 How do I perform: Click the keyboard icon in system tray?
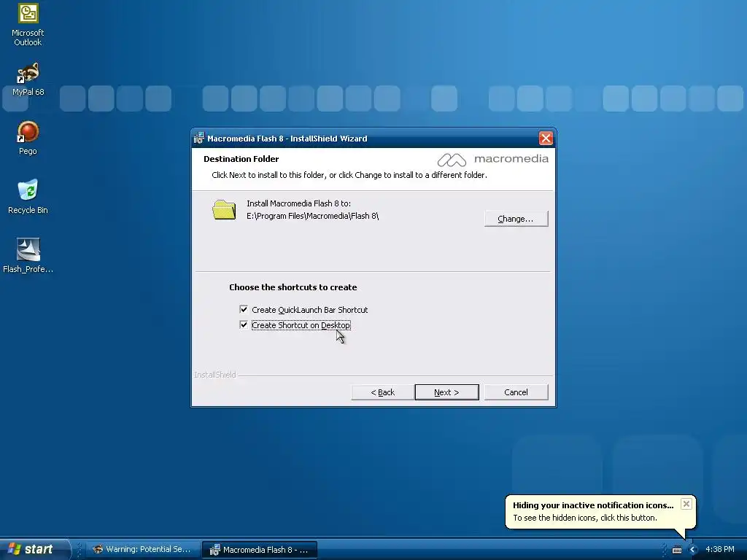pos(677,550)
